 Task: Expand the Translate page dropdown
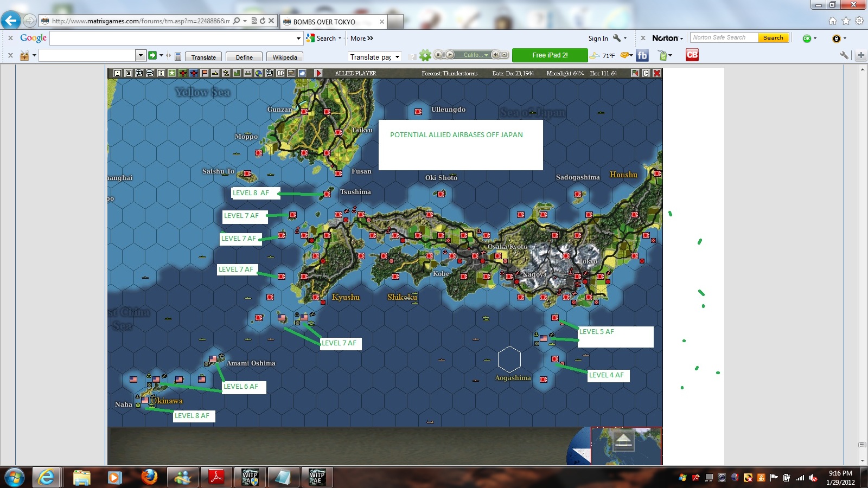click(x=398, y=57)
